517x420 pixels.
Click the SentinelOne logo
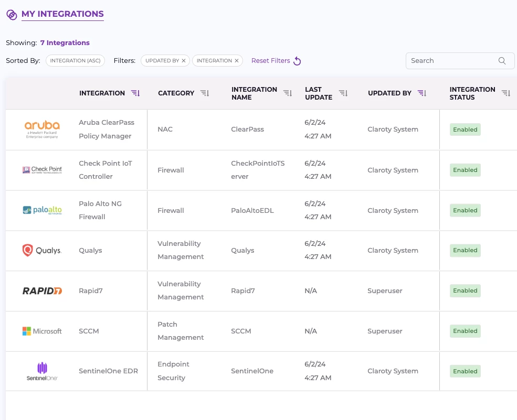[x=42, y=371]
